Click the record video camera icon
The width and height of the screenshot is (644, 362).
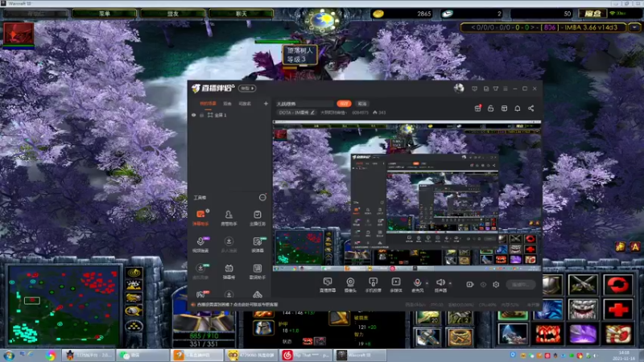(470, 285)
